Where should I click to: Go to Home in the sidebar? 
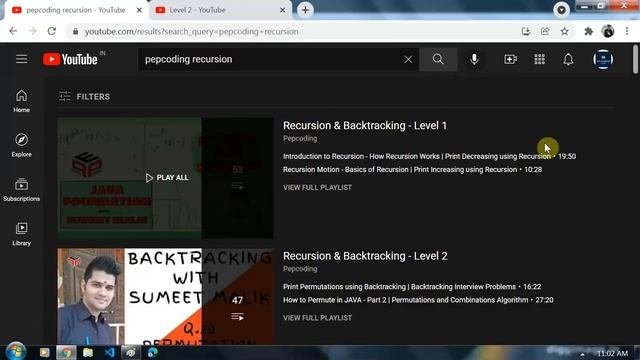21,101
